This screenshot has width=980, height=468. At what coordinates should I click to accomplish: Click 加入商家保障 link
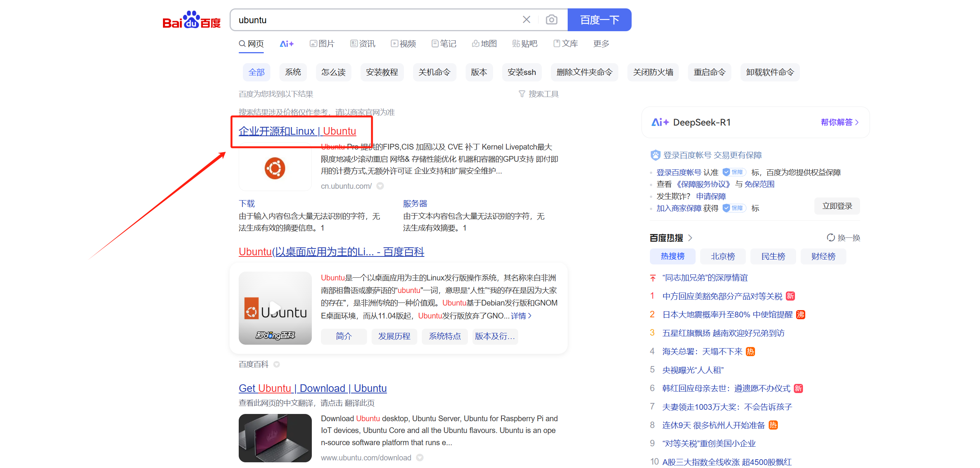coord(679,208)
